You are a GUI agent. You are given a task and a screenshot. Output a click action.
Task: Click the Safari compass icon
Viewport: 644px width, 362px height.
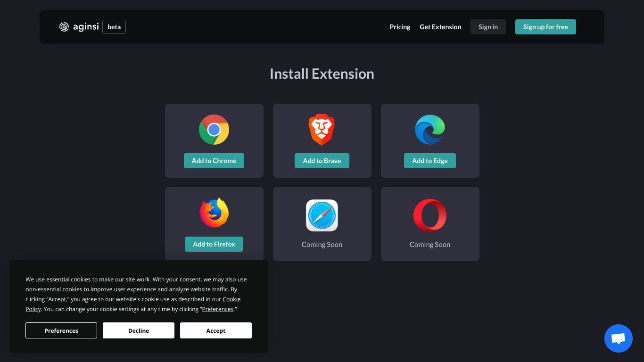coord(322,215)
